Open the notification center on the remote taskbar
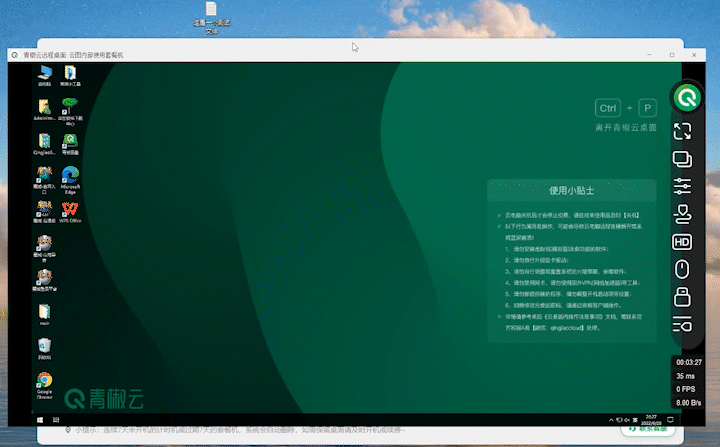Viewport: 720px width, 447px height. point(670,420)
